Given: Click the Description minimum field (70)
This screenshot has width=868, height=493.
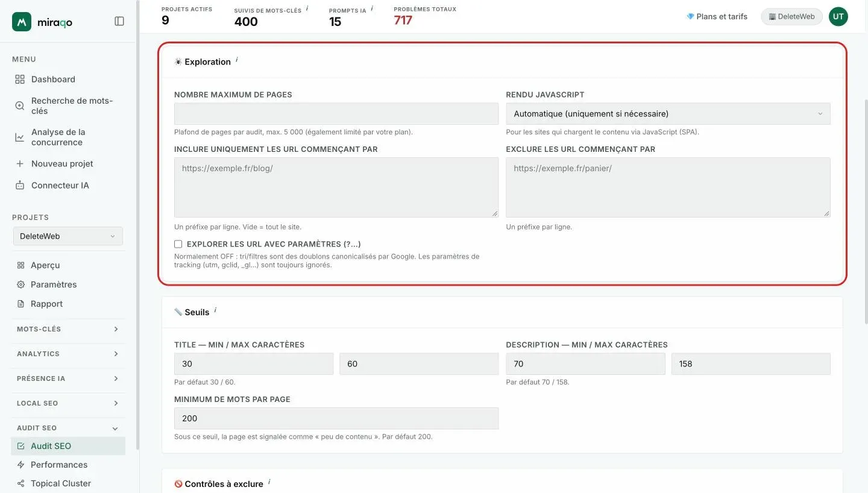Looking at the screenshot, I should [x=585, y=364].
